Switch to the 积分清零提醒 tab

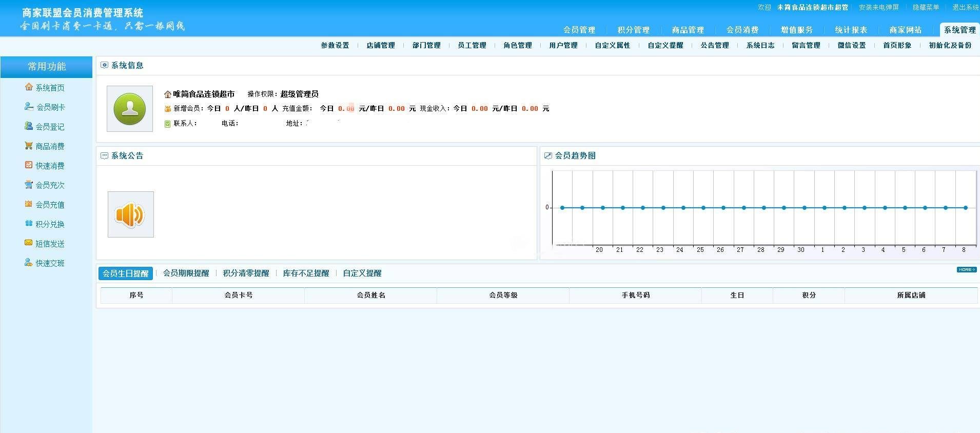coord(246,273)
